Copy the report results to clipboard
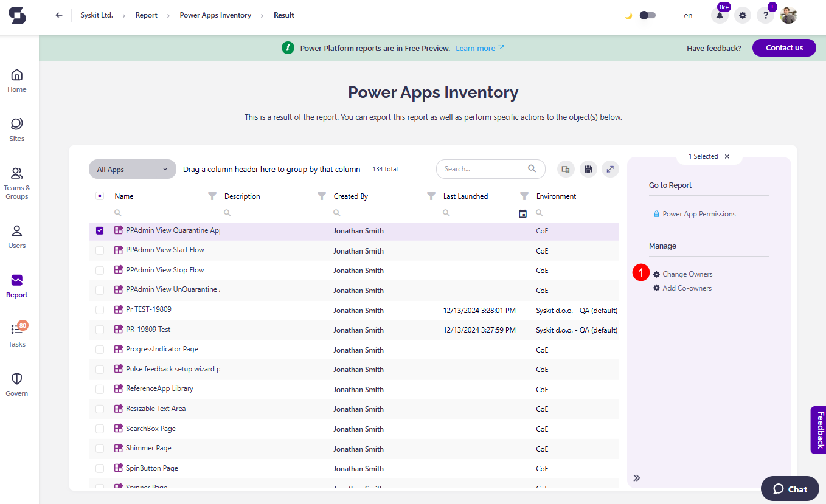The width and height of the screenshot is (826, 504). tap(565, 169)
